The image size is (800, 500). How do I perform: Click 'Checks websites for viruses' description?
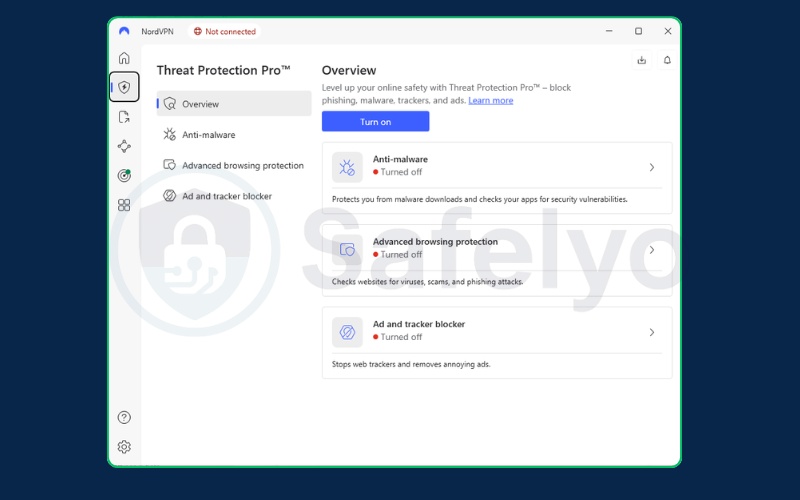[x=428, y=282]
